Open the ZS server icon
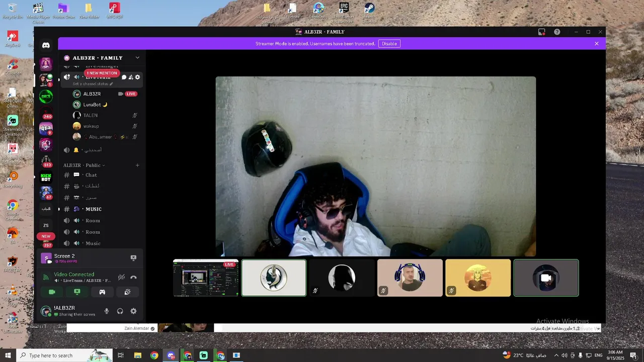Viewport: 644px width, 362px height. click(x=46, y=225)
